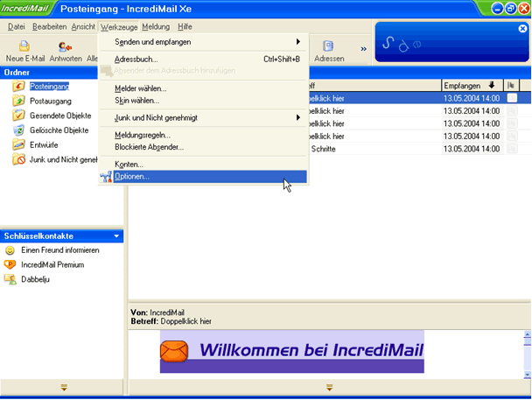Select the Dabbelju contact
Viewport: 532px width, 400px height.
click(x=35, y=279)
